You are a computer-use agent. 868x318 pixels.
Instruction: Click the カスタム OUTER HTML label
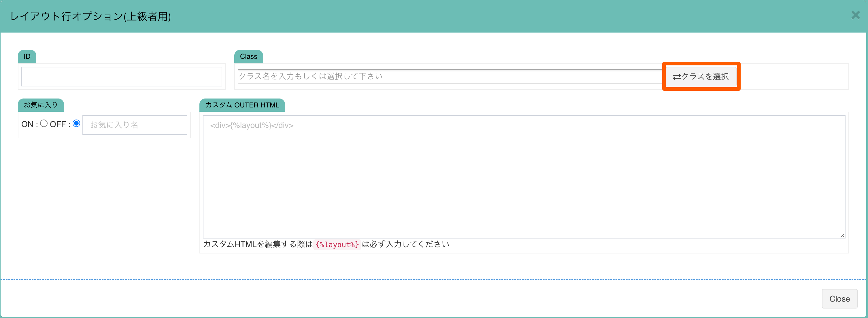point(242,105)
